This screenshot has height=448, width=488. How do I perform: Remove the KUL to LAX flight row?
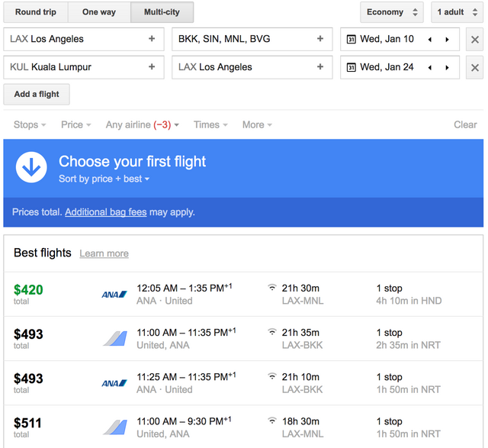474,67
